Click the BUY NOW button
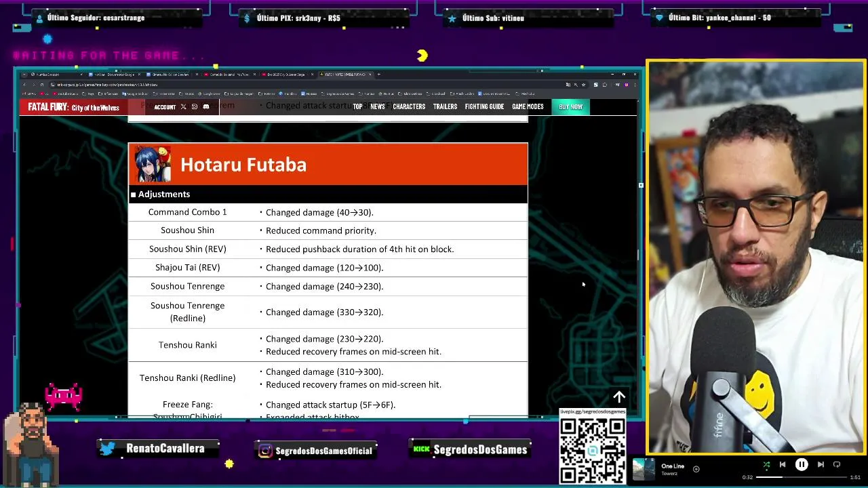 pos(570,107)
